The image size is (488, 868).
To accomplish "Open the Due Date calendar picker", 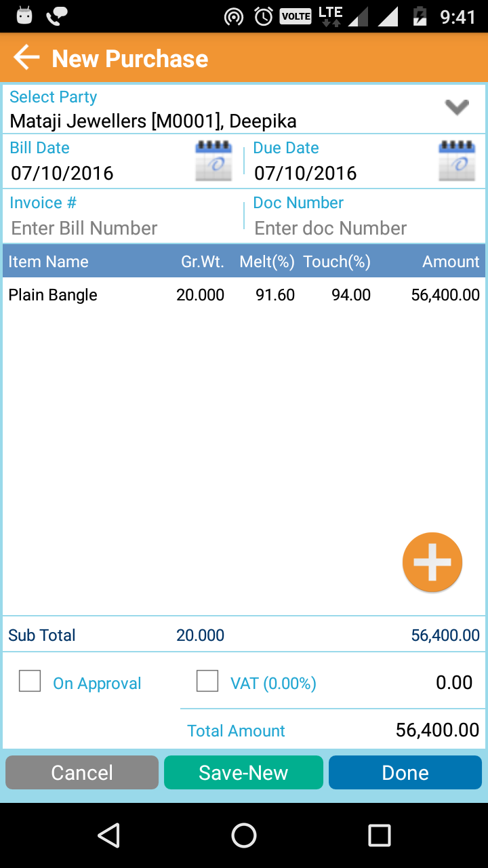I will click(x=457, y=161).
